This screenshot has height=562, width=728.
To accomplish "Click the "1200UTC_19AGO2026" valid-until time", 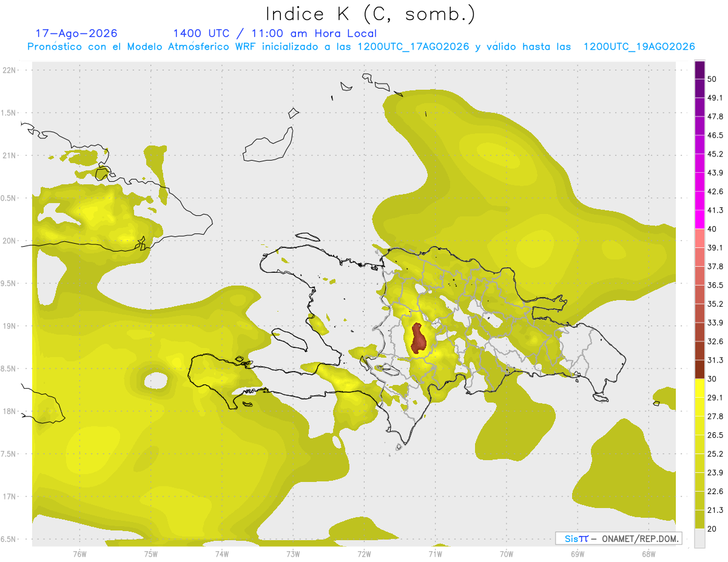I will coord(639,47).
